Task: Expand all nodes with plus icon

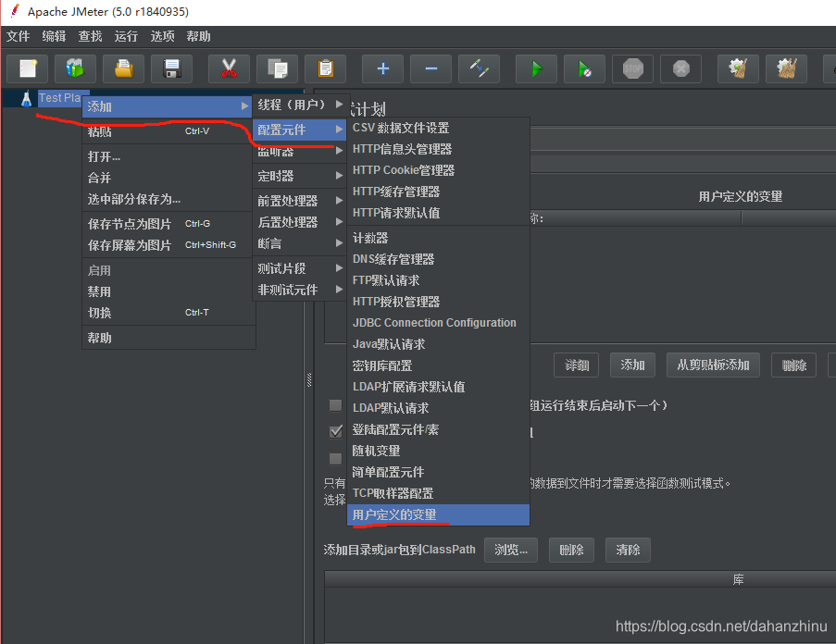Action: 382,68
